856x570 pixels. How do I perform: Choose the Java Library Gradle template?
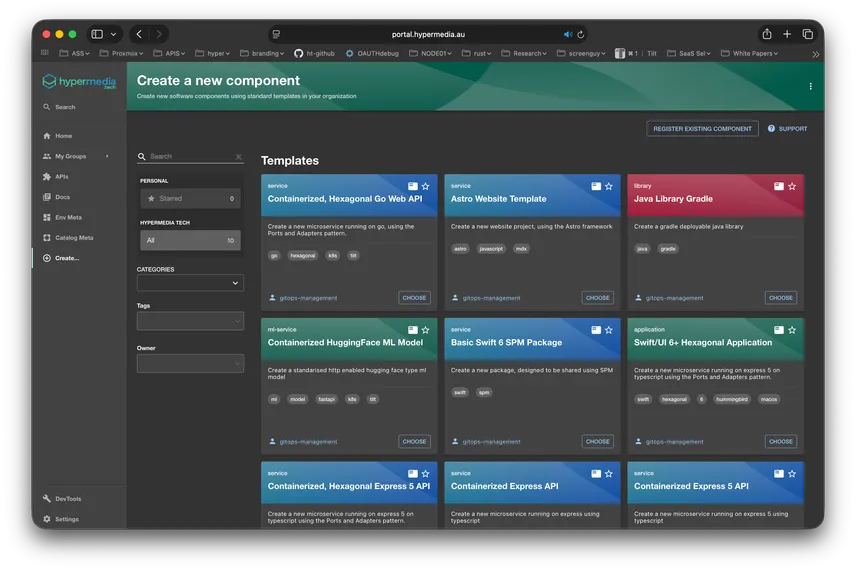tap(781, 298)
